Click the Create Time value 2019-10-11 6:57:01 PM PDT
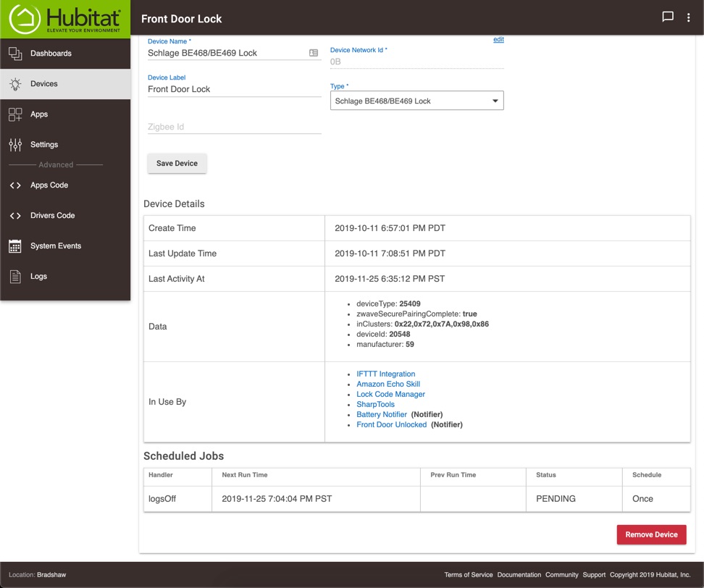Screen dimensions: 704x588 [x=390, y=228]
